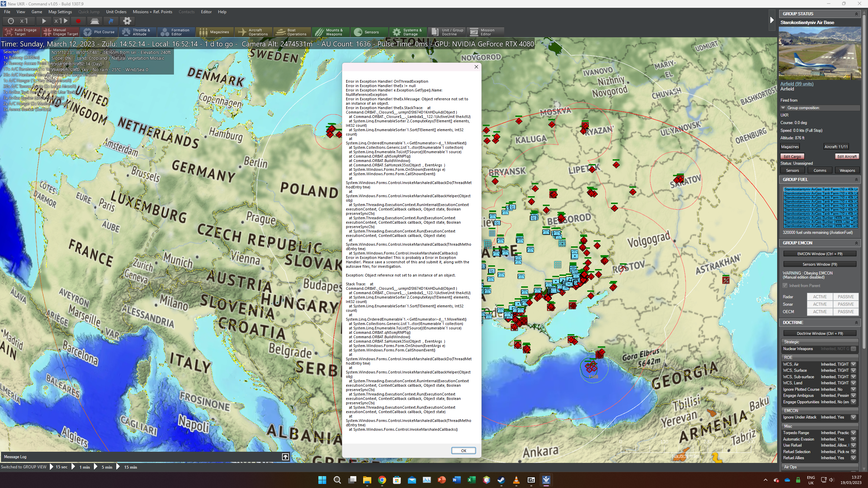Open Engage Ambigous dropdown
868x488 pixels.
(x=853, y=395)
